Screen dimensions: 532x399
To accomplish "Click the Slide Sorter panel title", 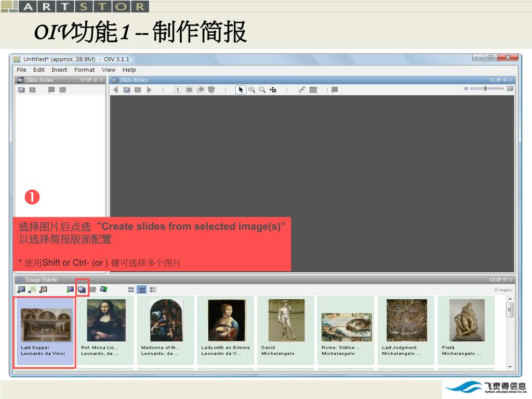I will [x=39, y=79].
